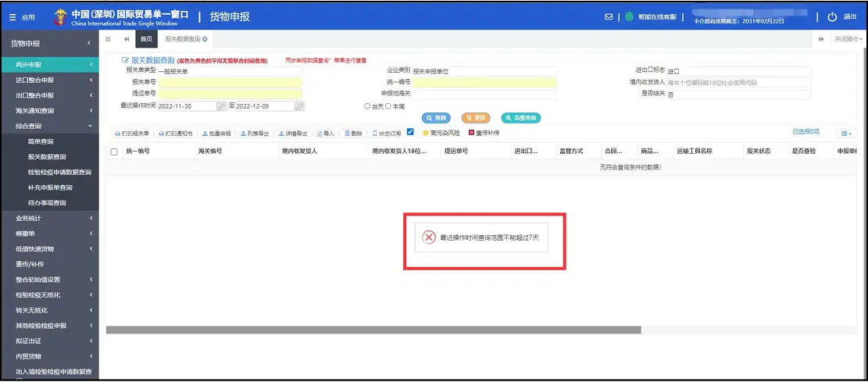Switch to the 首页 tab
Image resolution: width=868 pixels, height=382 pixels.
(146, 39)
